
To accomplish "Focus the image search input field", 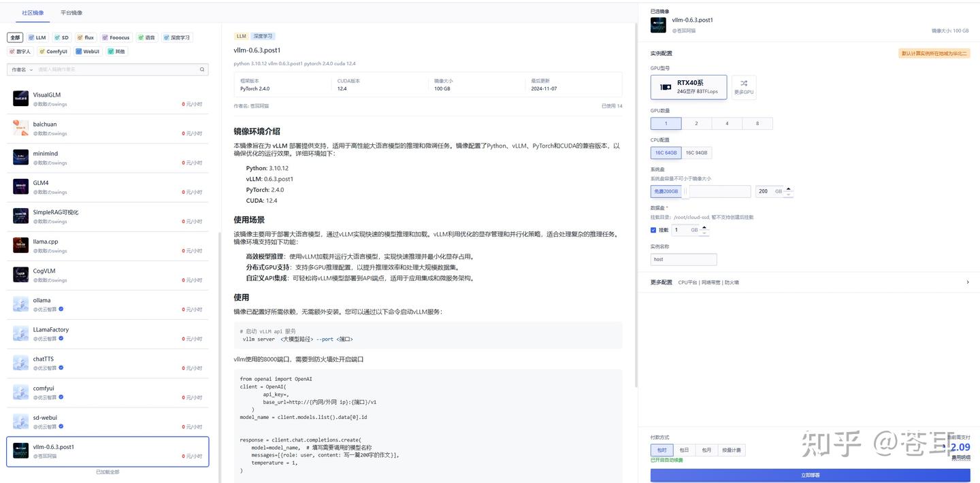I will (116, 69).
